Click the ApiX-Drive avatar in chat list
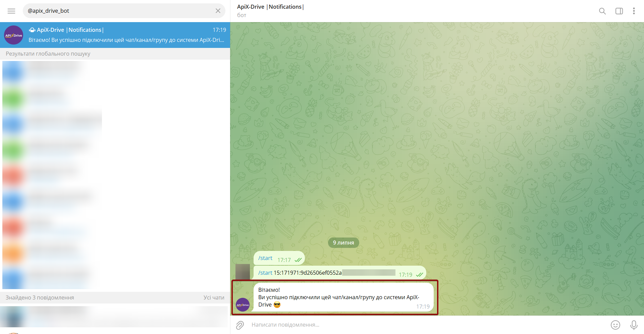 coord(13,35)
